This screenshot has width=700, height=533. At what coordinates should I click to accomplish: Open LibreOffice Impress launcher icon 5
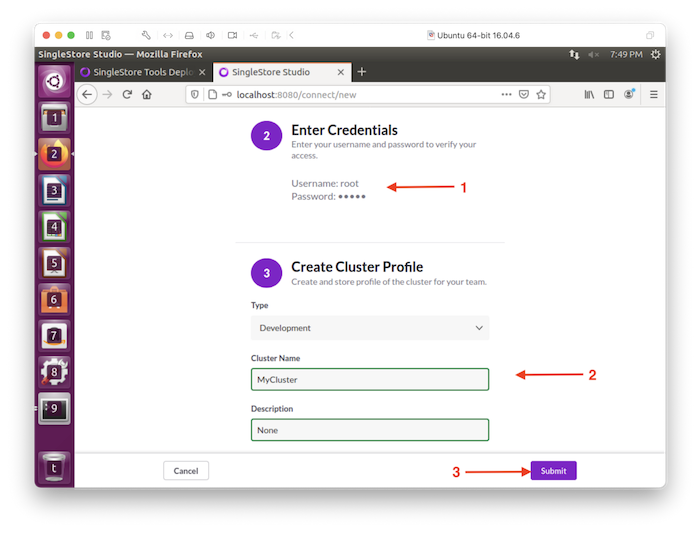pyautogui.click(x=54, y=263)
